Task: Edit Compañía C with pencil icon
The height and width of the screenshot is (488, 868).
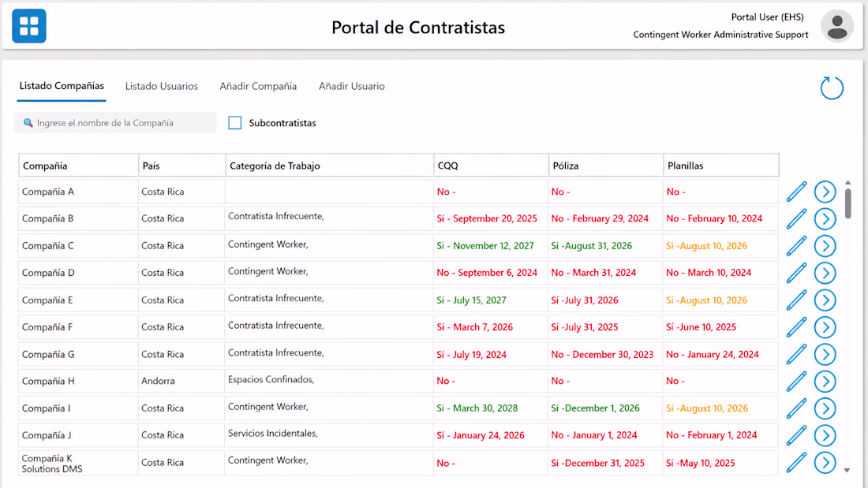Action: [x=796, y=246]
